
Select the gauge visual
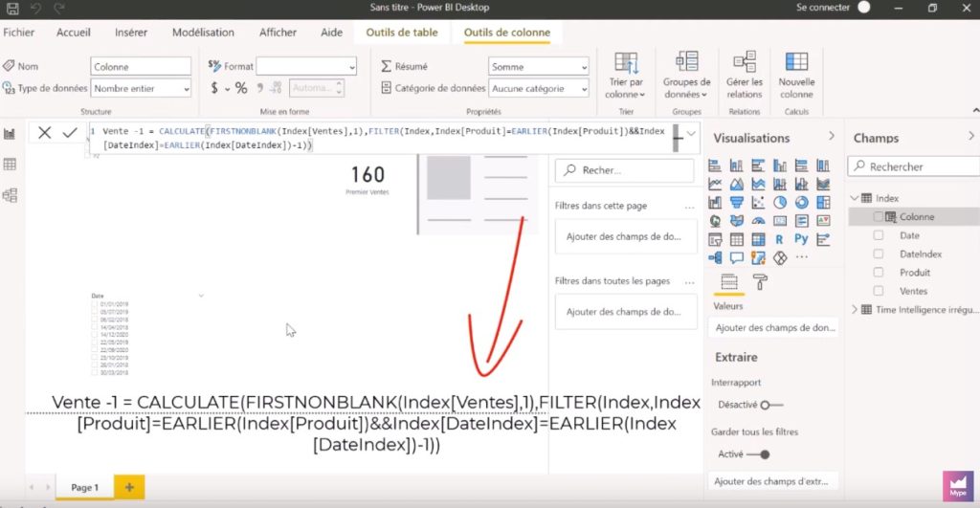pos(758,221)
